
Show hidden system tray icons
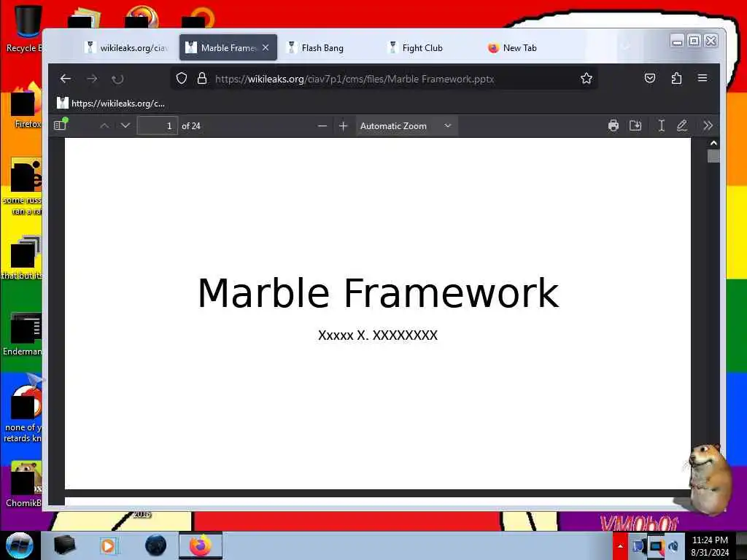point(620,545)
